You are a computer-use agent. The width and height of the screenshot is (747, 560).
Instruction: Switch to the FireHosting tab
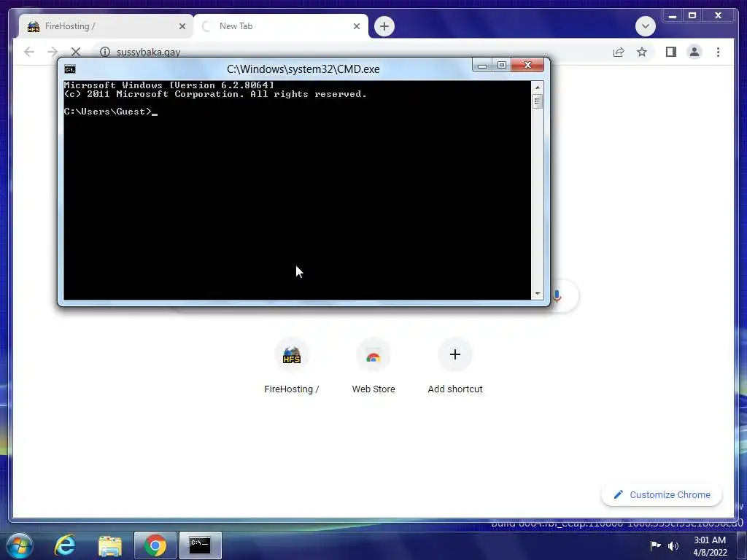pos(106,26)
